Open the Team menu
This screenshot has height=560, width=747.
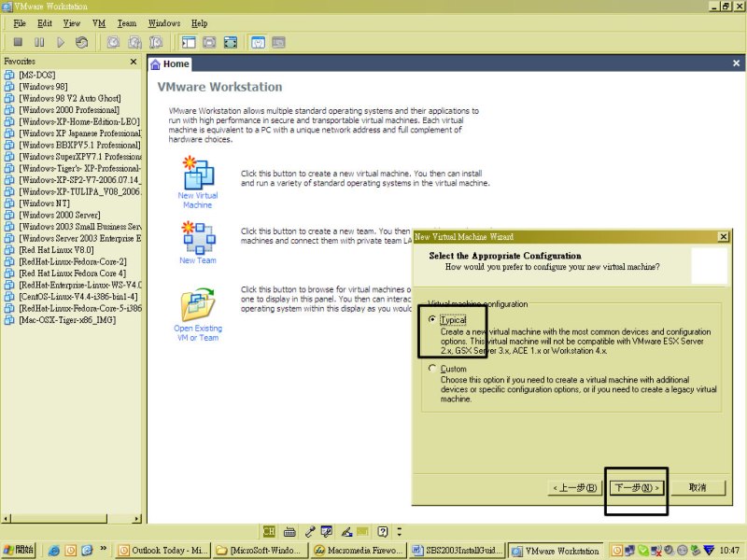(x=127, y=23)
